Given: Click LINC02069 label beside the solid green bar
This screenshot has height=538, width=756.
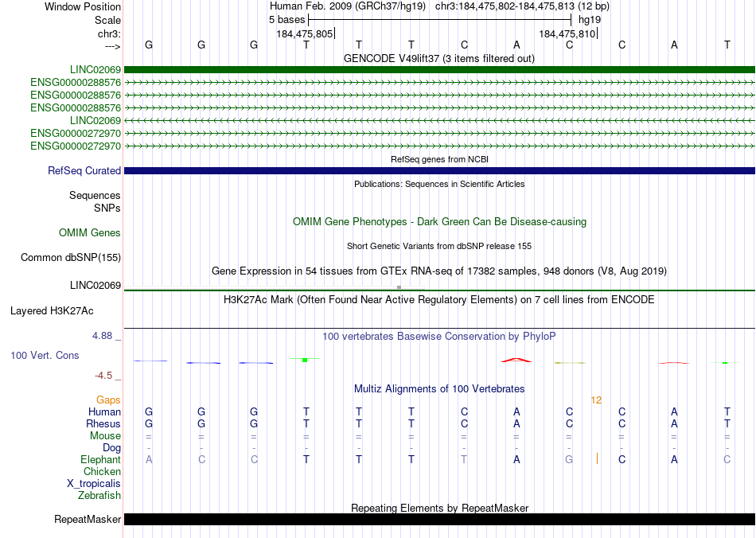Looking at the screenshot, I should [95, 70].
